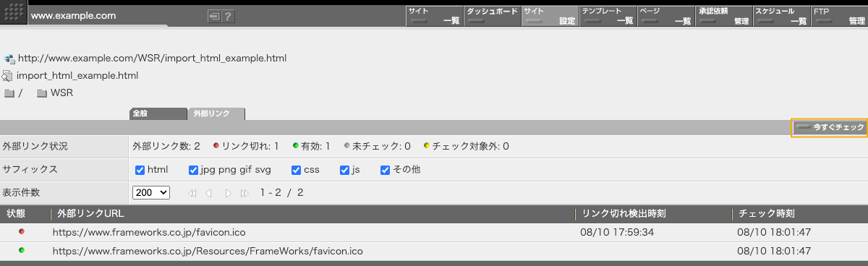Click the WSR folder label
The image size is (868, 266).
point(61,93)
